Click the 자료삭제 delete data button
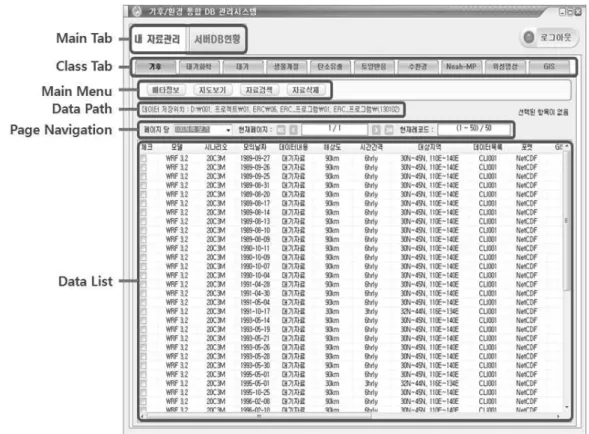 click(x=305, y=90)
